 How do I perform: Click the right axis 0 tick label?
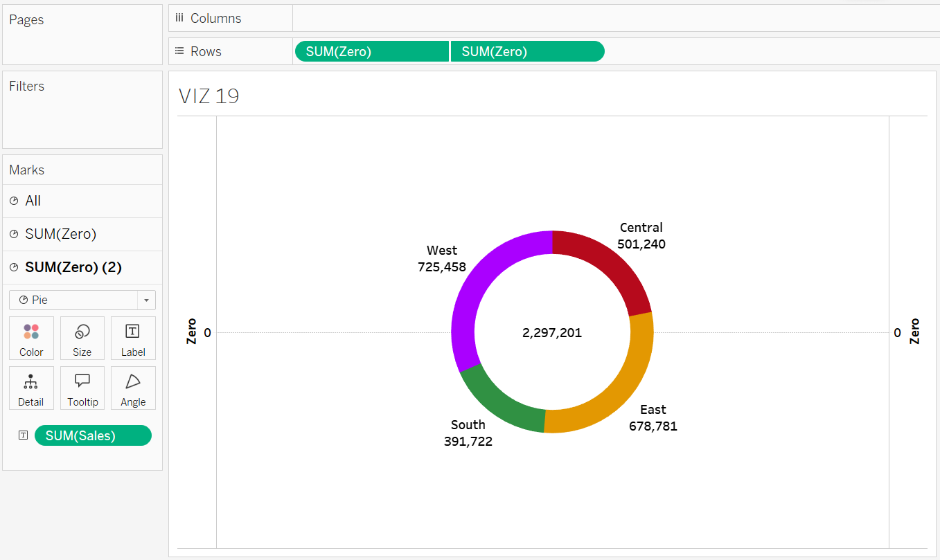[897, 333]
